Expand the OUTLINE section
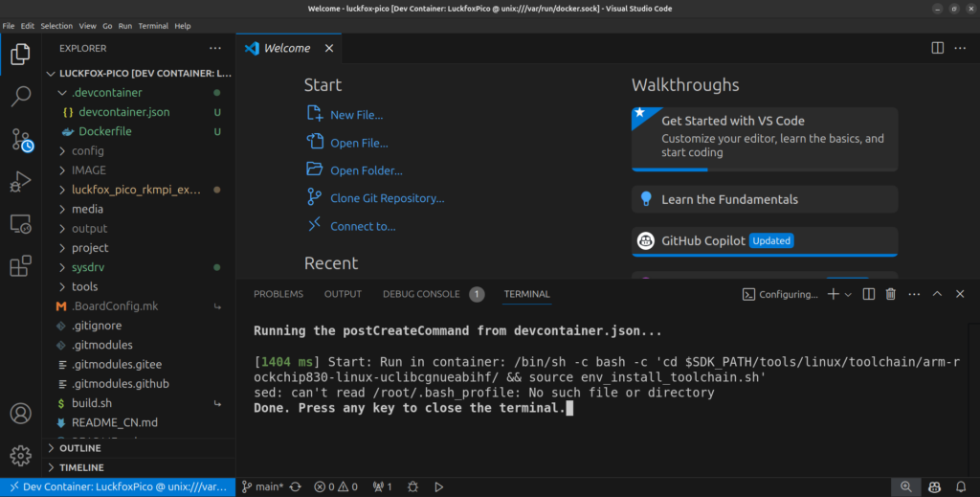The height and width of the screenshot is (497, 980). [139, 448]
